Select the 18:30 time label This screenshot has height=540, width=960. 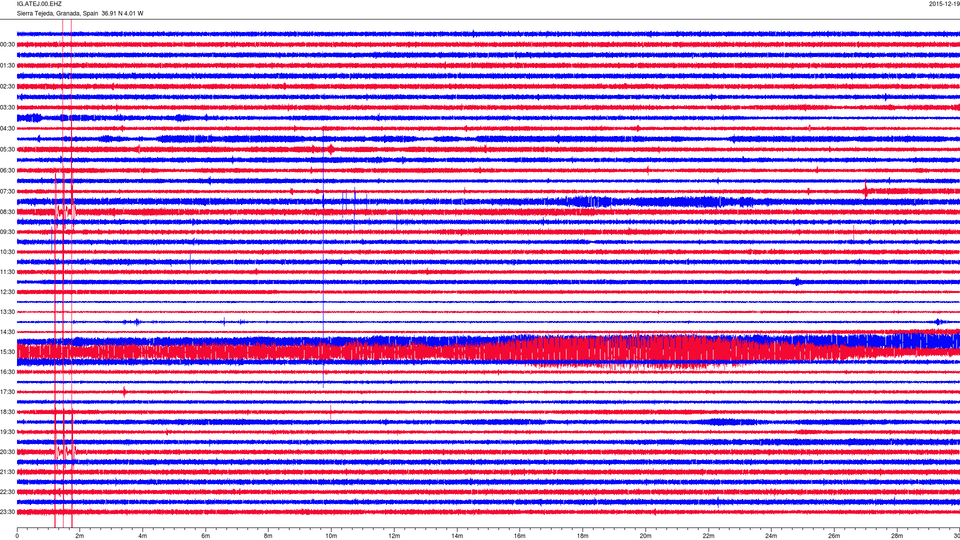[x=7, y=412]
